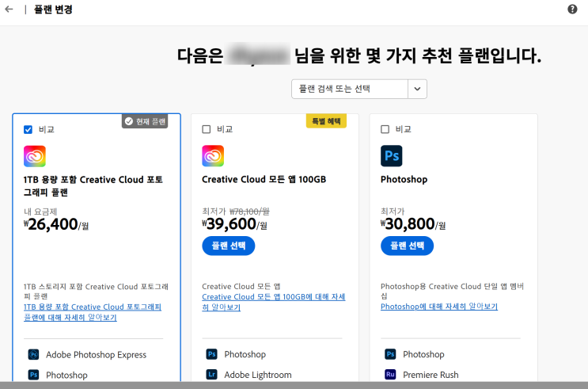Click the 현재 플랜 badge

coord(145,121)
